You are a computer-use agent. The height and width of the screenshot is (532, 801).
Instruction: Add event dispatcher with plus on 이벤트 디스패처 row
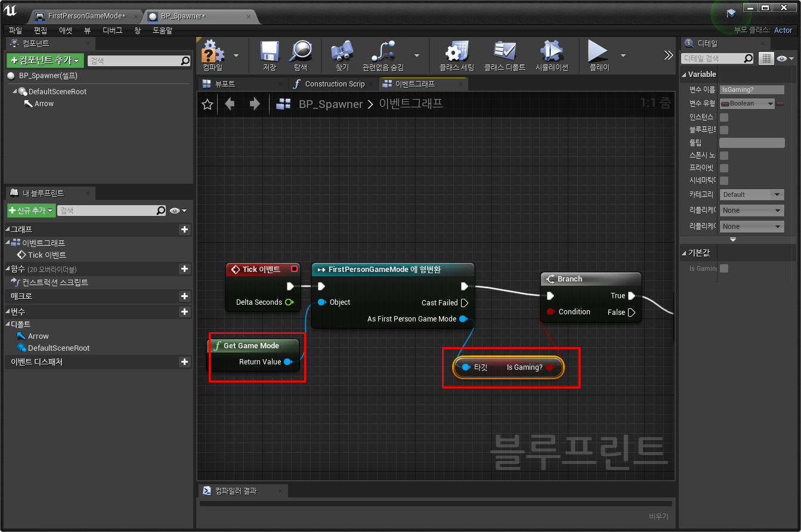184,362
